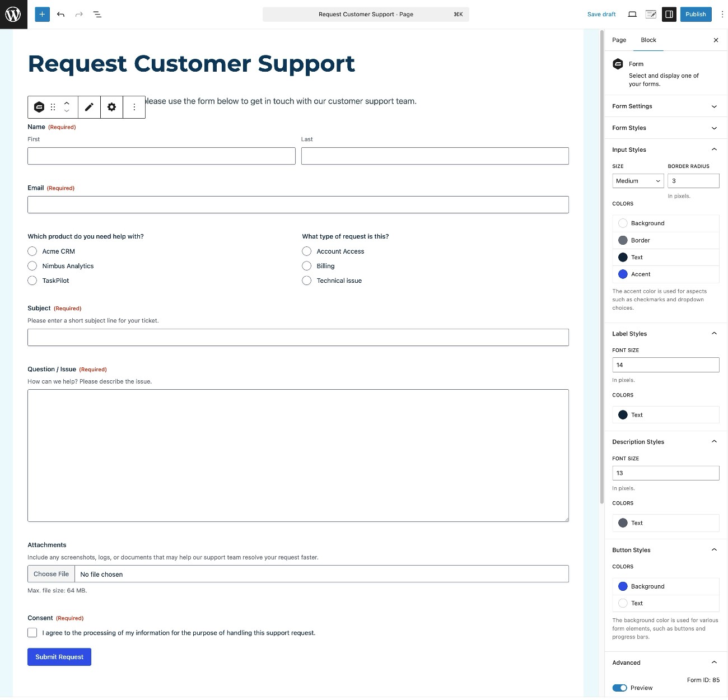Click the Undo arrow in the top toolbar

tap(61, 14)
